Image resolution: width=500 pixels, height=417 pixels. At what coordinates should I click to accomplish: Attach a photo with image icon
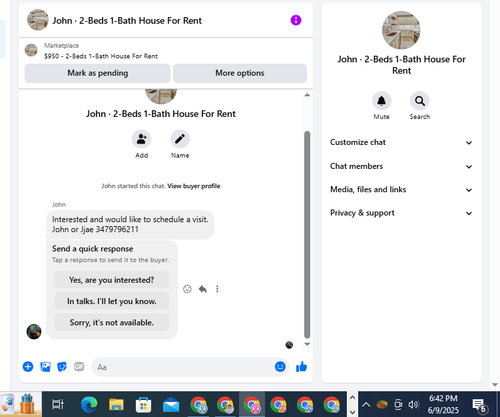tap(45, 367)
